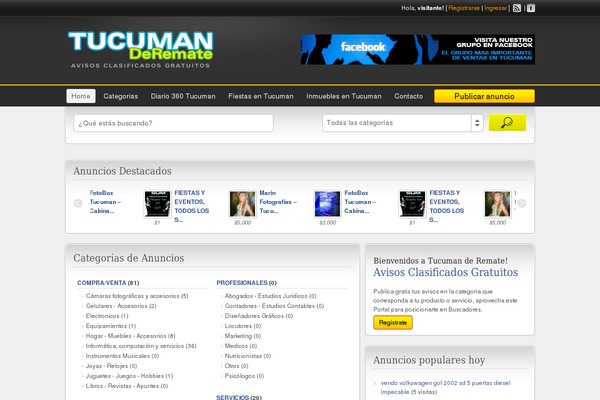Open the Todas las categorías dropdown
Image resolution: width=600 pixels, height=400 pixels.
click(403, 123)
